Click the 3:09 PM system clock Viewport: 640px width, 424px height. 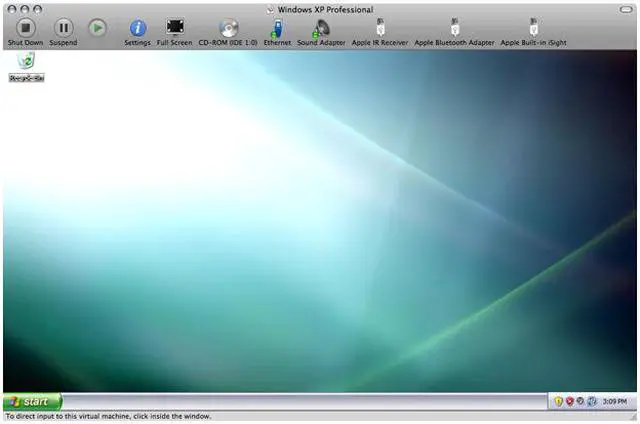coord(614,402)
